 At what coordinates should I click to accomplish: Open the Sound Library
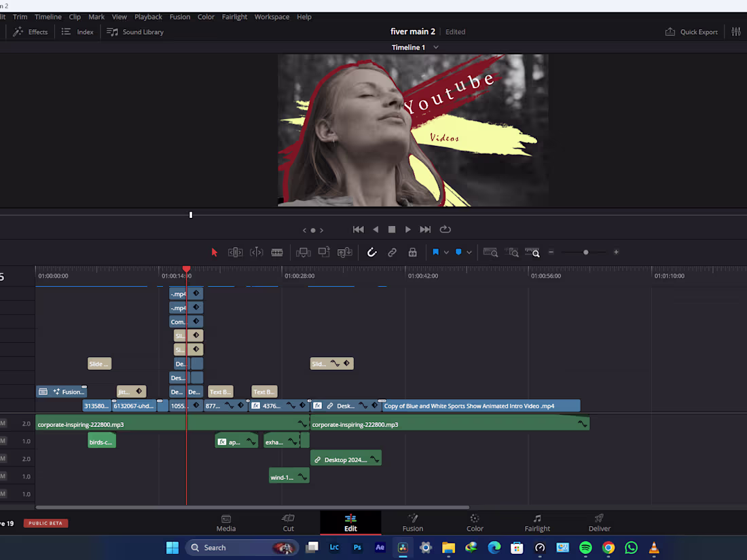coord(134,31)
